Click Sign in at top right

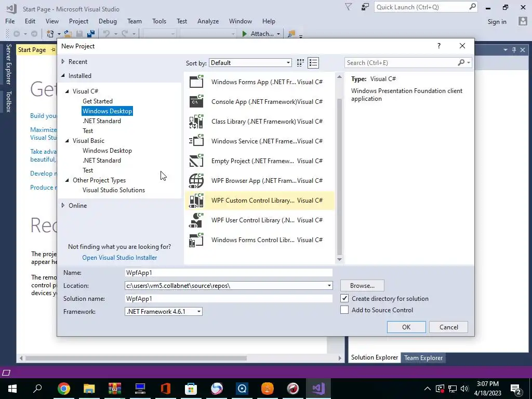[497, 22]
